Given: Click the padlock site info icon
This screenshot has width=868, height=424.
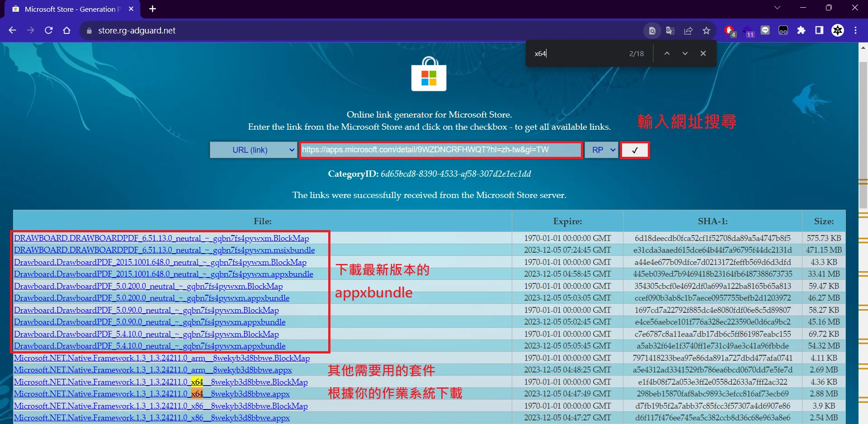Looking at the screenshot, I should (x=89, y=31).
